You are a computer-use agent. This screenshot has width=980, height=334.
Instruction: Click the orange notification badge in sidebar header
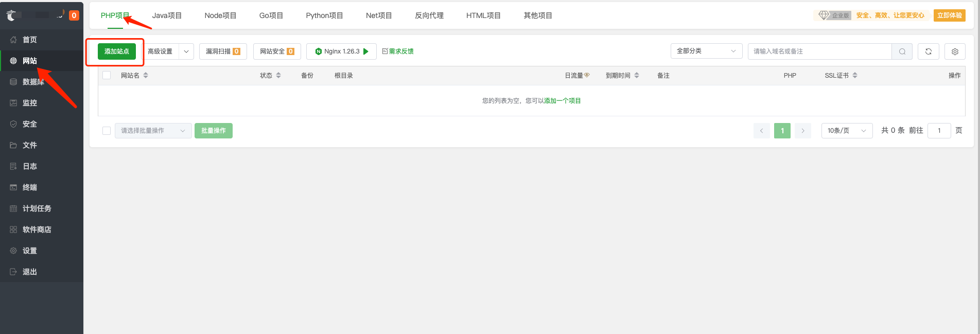pyautogui.click(x=74, y=15)
